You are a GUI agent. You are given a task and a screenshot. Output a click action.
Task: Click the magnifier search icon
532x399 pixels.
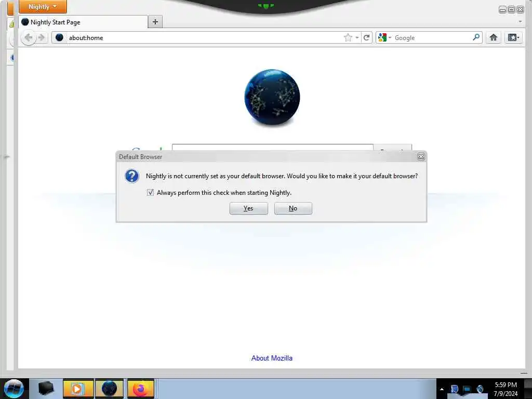(x=476, y=37)
